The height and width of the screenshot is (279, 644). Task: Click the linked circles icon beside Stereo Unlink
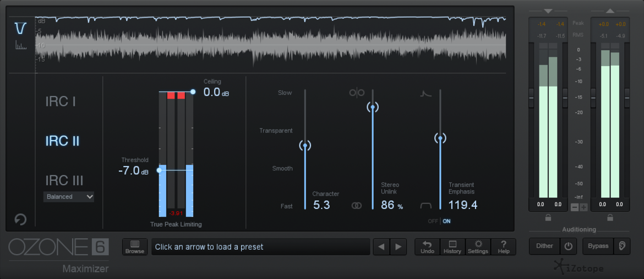pyautogui.click(x=357, y=205)
